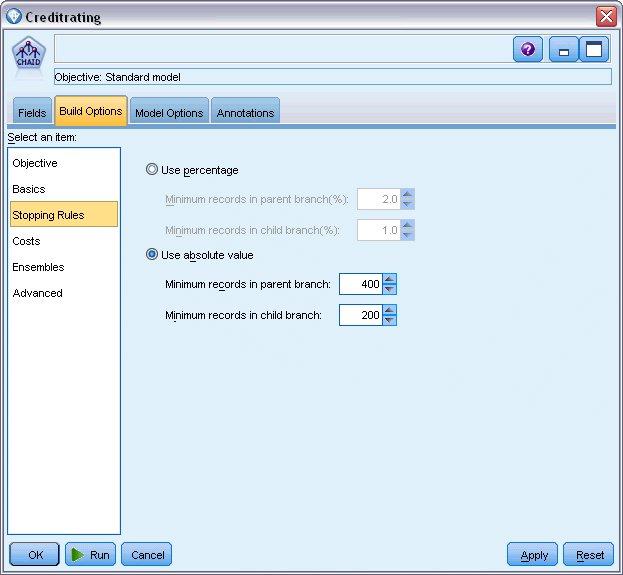Click the parent branch absolute value field

tap(361, 284)
